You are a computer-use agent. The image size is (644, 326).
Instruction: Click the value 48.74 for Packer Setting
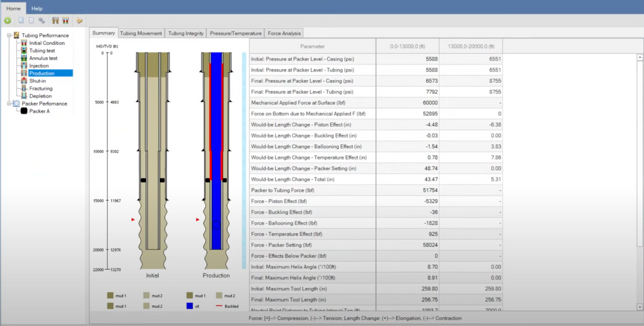(431, 168)
